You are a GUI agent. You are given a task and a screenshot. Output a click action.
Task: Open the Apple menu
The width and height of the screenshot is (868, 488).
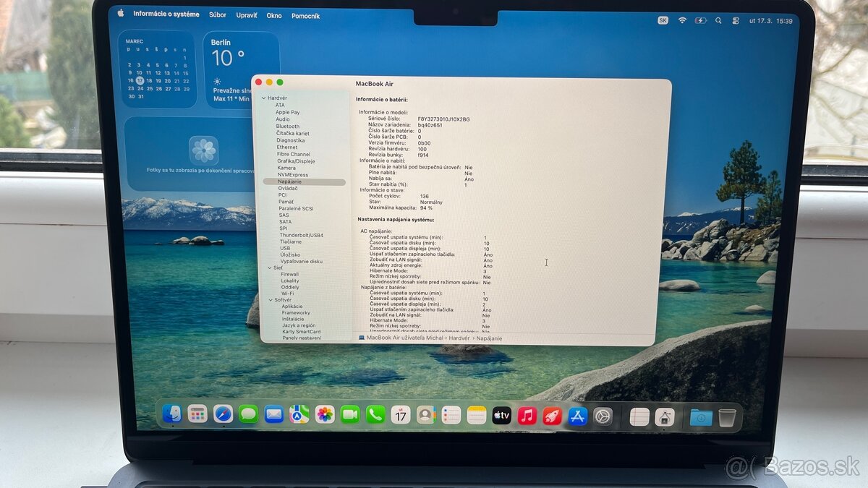pos(120,13)
